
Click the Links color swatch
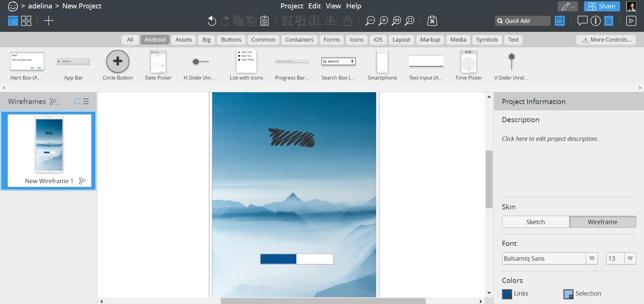click(x=506, y=294)
